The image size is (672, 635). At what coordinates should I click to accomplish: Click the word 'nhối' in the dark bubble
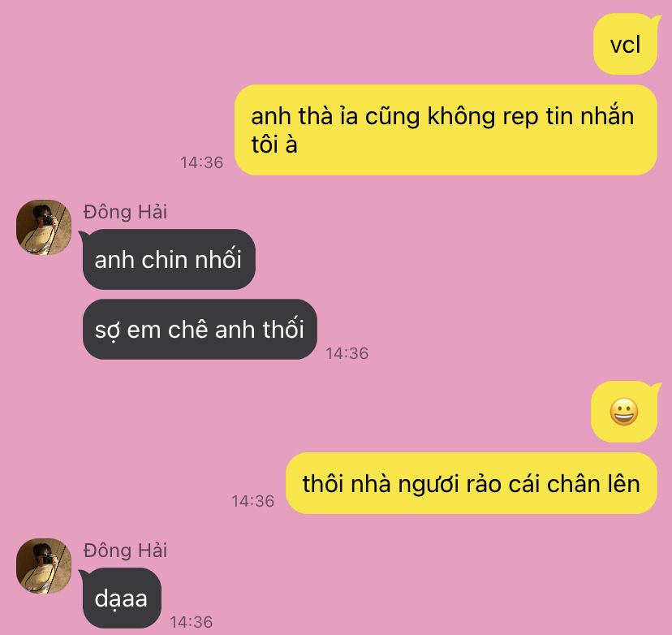tap(218, 259)
